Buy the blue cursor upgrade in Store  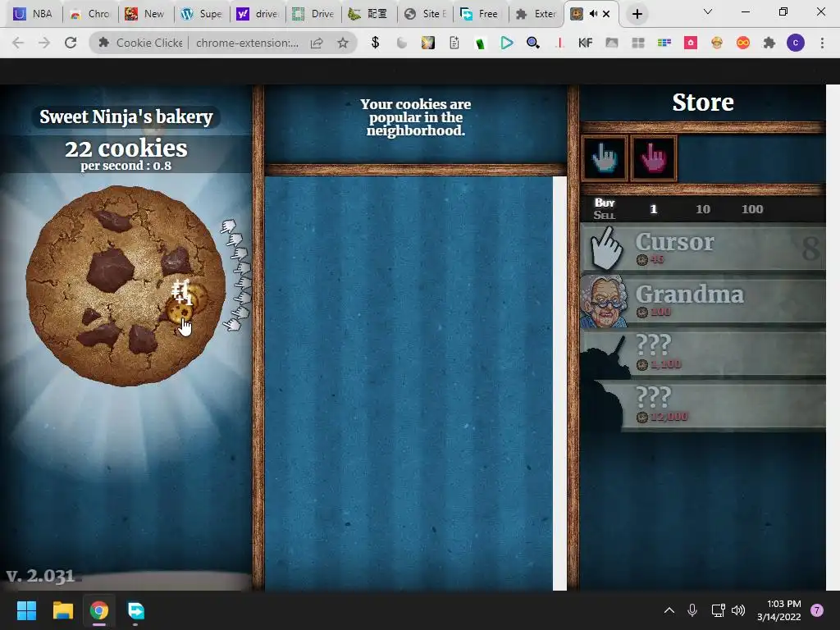[x=605, y=158]
